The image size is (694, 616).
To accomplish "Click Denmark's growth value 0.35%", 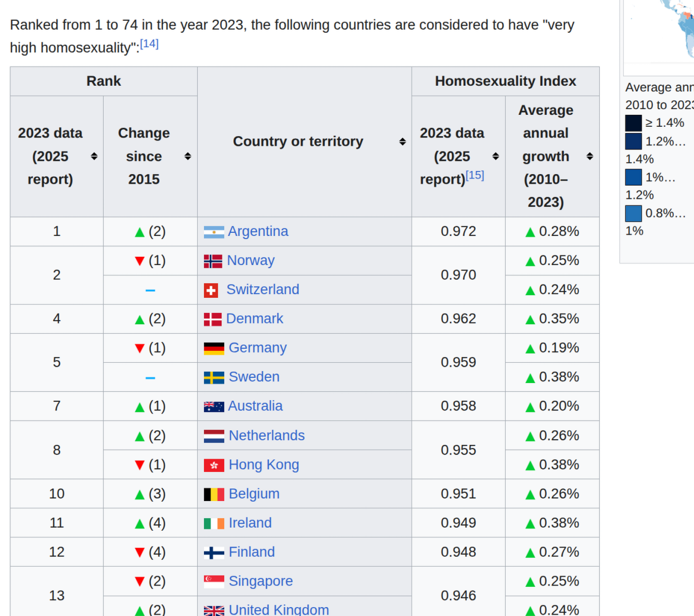I will tap(559, 319).
